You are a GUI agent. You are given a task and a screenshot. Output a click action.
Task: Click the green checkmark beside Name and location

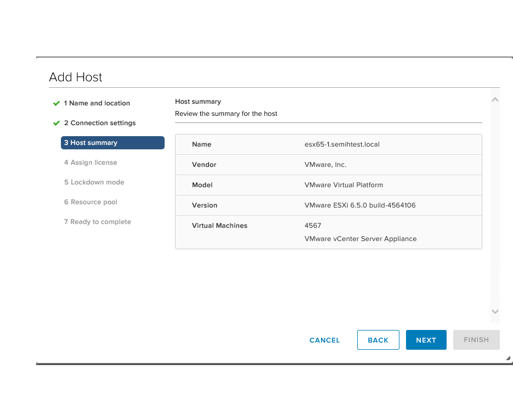coord(56,103)
